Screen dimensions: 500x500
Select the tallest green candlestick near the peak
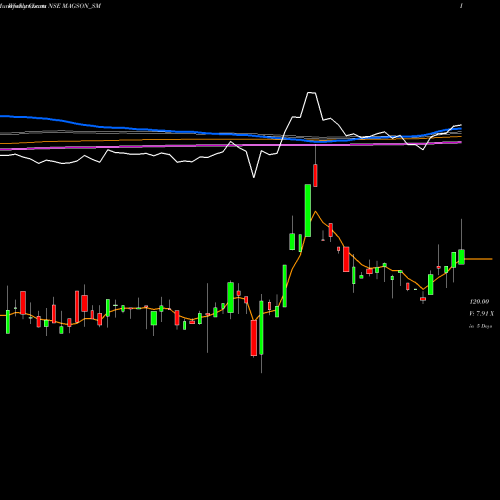click(x=308, y=210)
